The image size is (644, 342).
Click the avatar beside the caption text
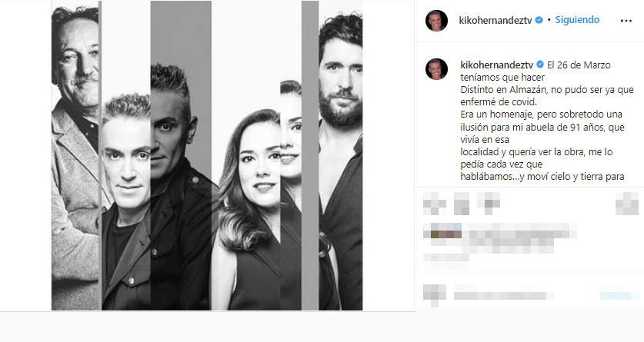coord(436,69)
